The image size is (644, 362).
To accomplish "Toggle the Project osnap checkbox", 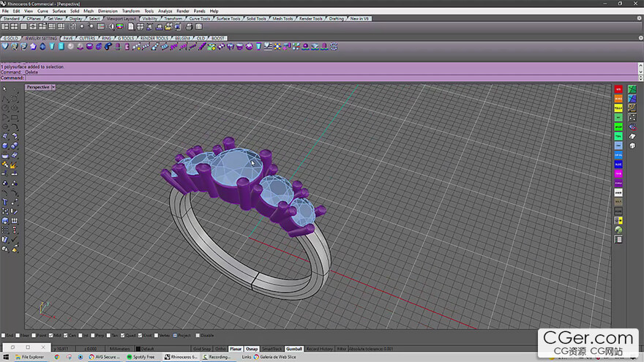I will pos(175,336).
